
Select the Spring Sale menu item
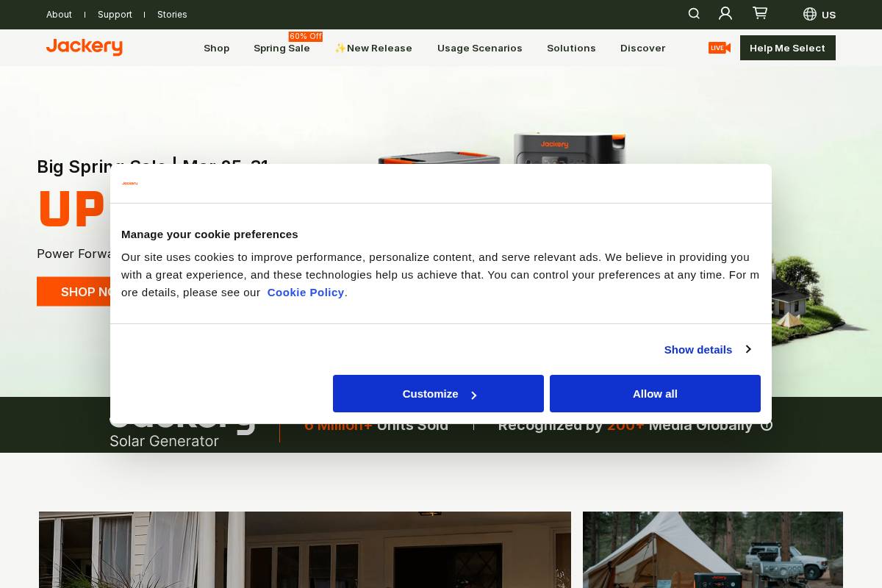(282, 48)
